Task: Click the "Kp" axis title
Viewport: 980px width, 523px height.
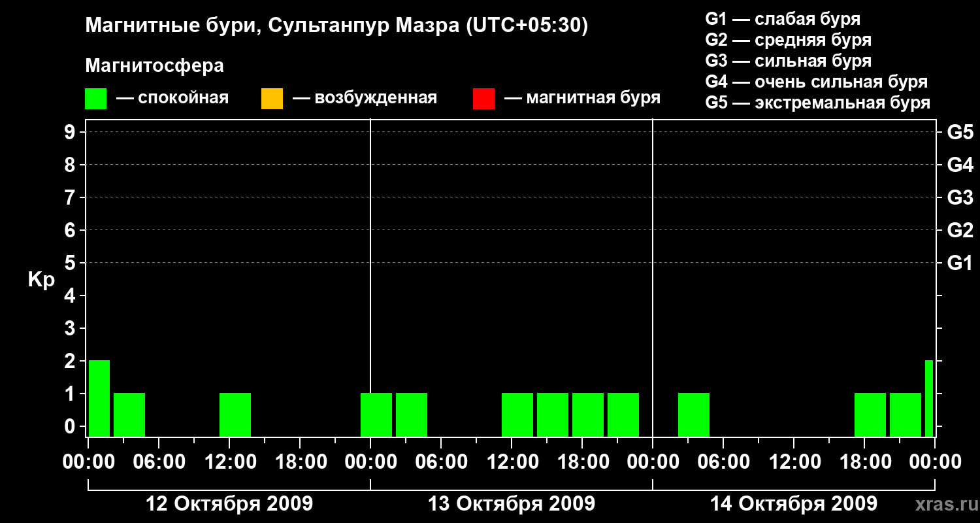Action: click(41, 279)
